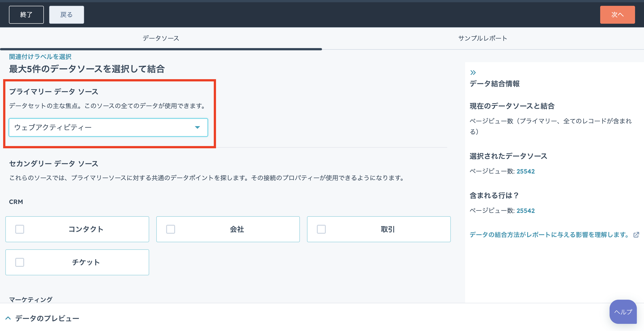Expand the データのプレビュー section chevron
Screen dimensions: 644x331
click(x=8, y=318)
